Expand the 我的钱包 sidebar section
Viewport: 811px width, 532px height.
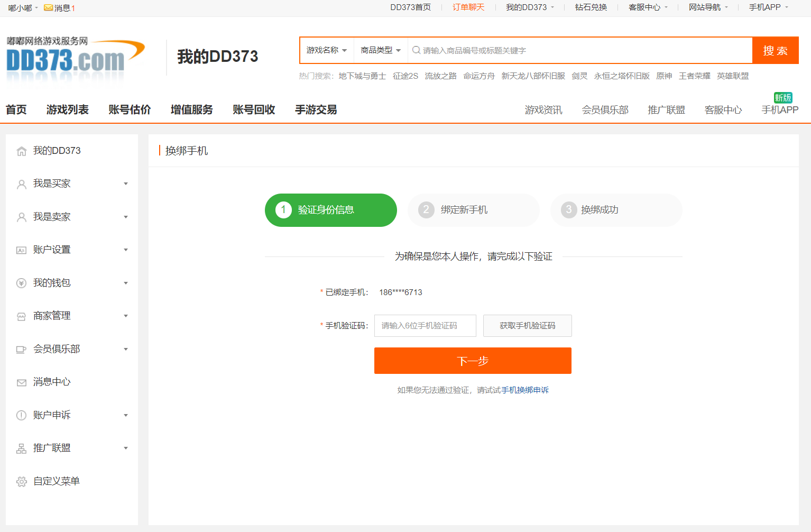[72, 283]
